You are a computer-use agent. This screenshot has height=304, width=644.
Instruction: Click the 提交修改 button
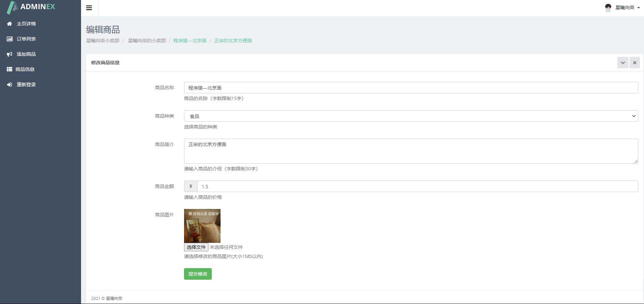(198, 274)
